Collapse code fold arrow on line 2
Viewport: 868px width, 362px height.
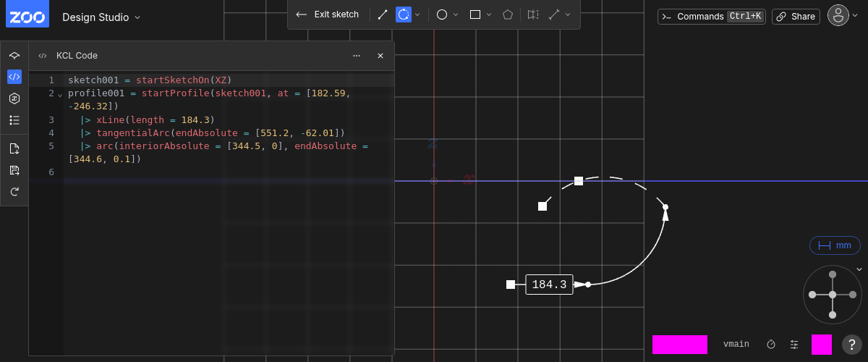[x=61, y=94]
